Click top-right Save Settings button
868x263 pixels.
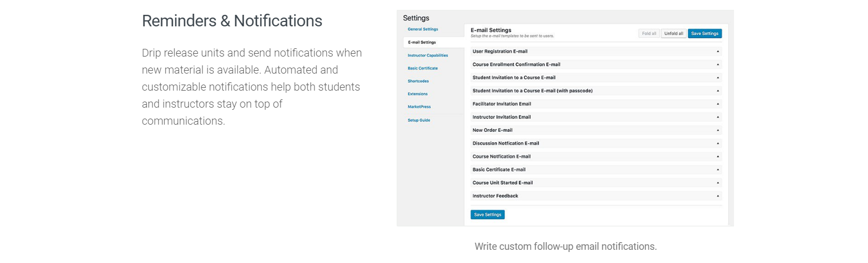[705, 33]
